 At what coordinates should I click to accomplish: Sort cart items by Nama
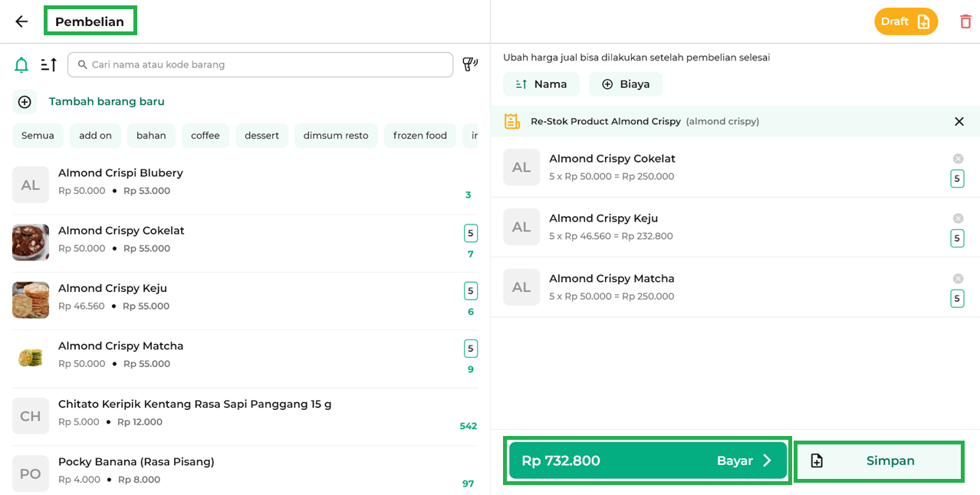(x=541, y=84)
